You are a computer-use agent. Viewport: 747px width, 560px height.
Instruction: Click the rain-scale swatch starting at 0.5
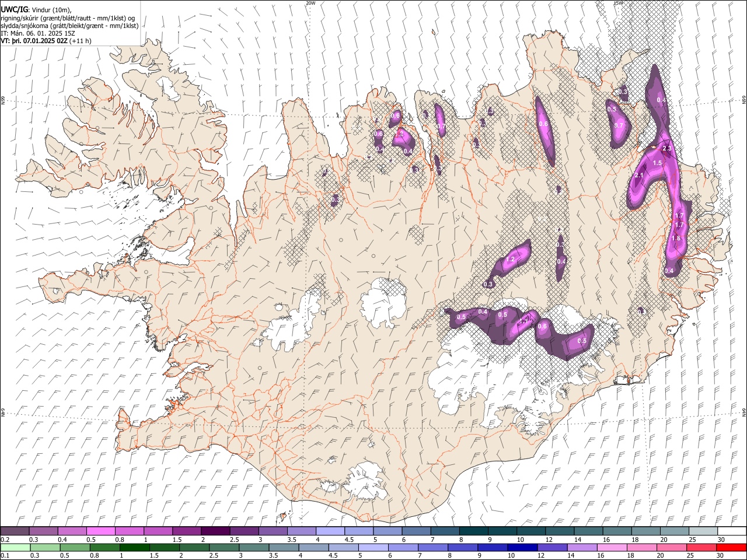75,548
